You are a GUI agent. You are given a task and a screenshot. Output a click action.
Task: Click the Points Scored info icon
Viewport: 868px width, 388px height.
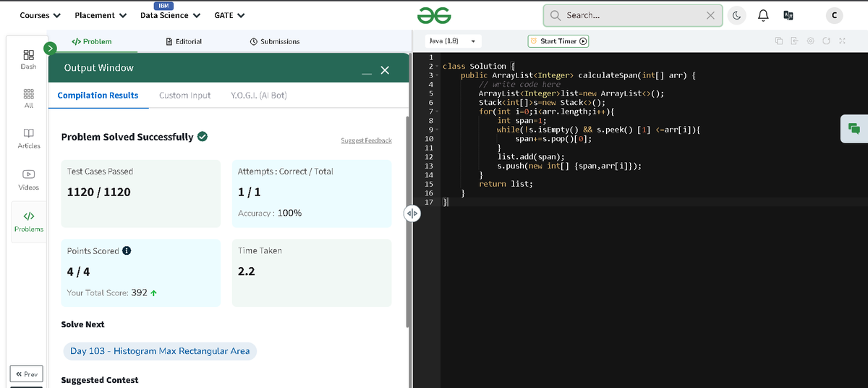pos(127,251)
